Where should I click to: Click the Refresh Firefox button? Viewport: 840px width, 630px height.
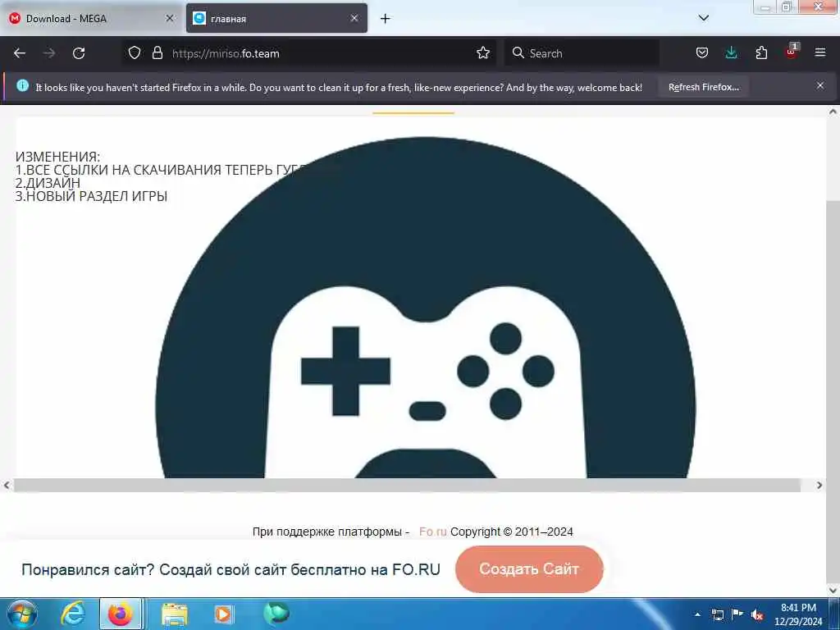pos(703,87)
